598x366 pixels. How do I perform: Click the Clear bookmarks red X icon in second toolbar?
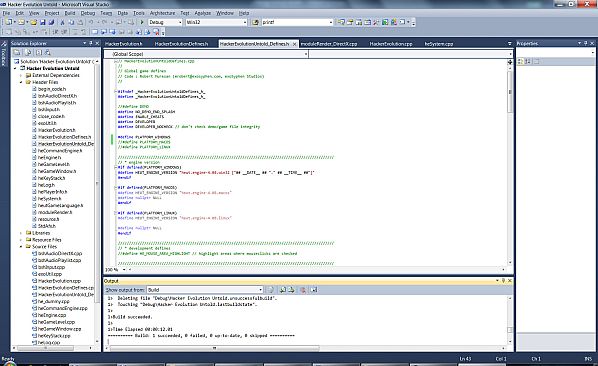pyautogui.click(x=156, y=32)
